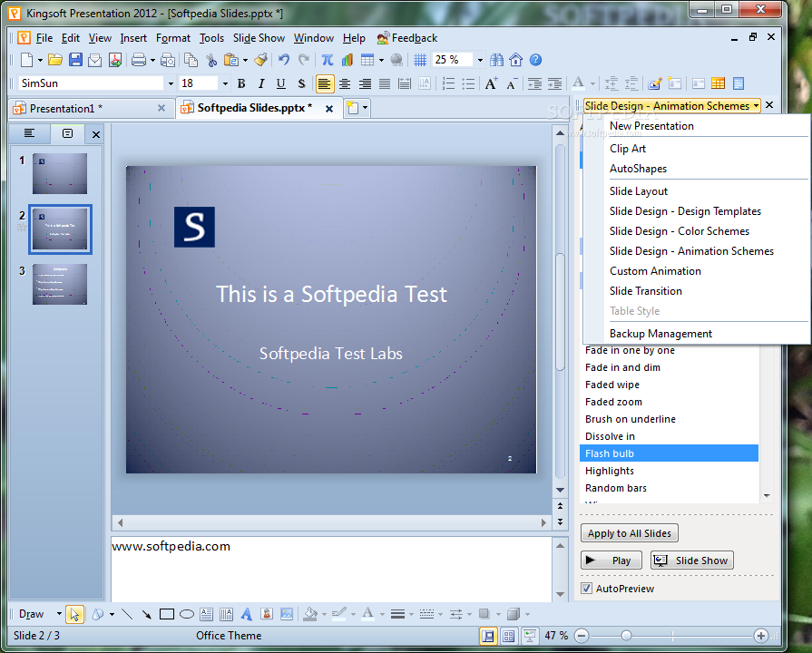
Task: Save presentation with floppy disk icon
Action: tap(75, 60)
